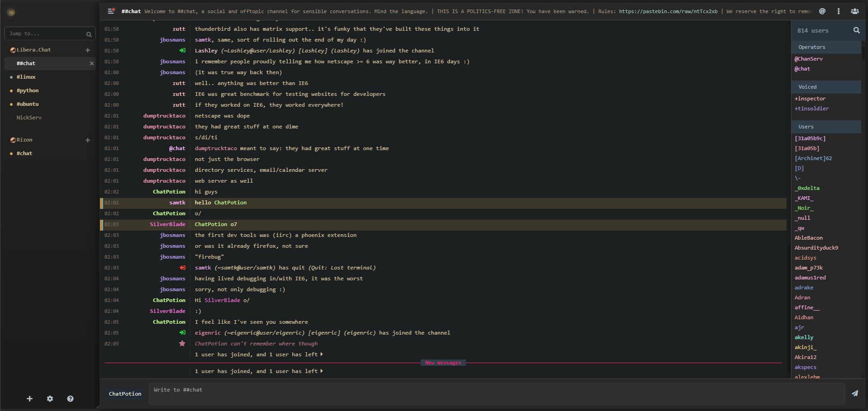This screenshot has height=411, width=868.
Task: Expand the joined/left summary below New messages
Action: (x=259, y=371)
